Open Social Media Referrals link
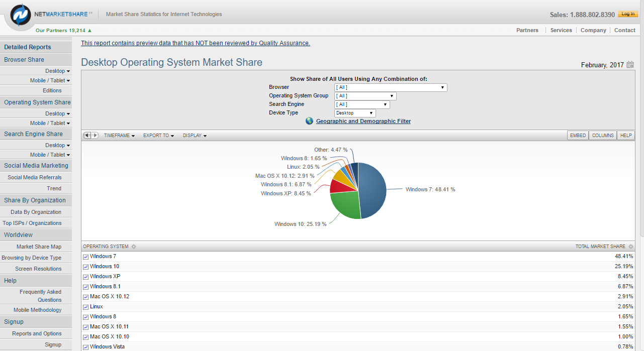 (x=35, y=177)
